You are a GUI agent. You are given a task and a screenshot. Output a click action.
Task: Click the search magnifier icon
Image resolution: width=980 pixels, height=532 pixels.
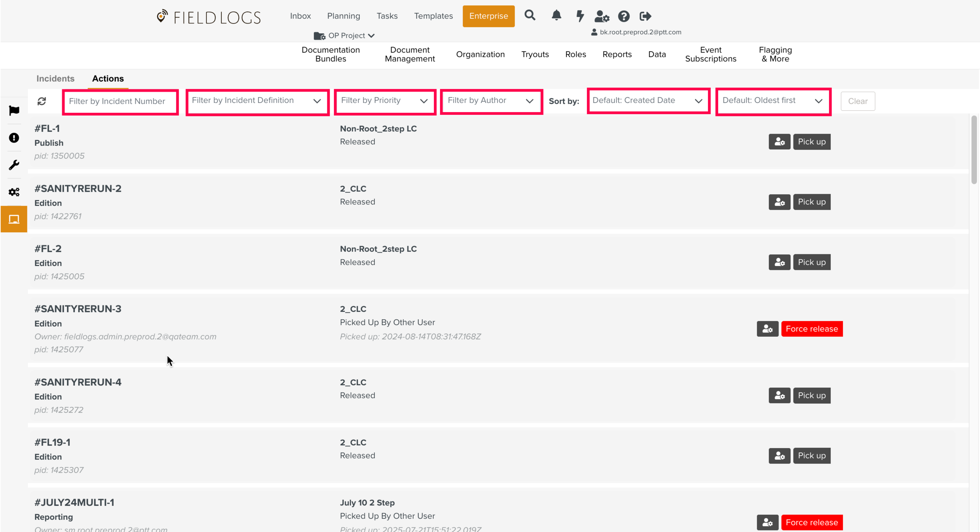tap(530, 16)
